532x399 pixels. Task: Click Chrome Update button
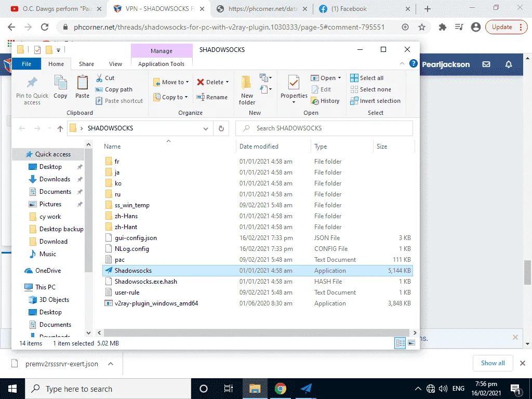[506, 27]
